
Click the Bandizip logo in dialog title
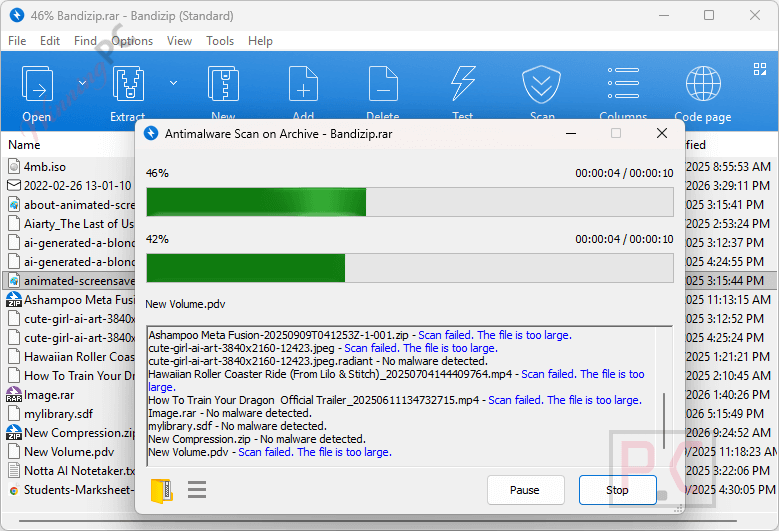(151, 133)
